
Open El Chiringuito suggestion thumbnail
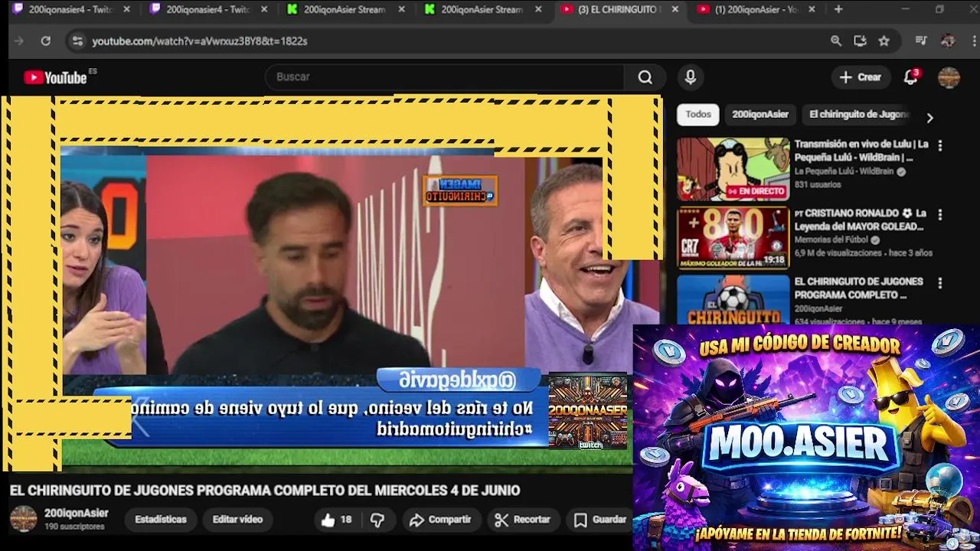(733, 299)
